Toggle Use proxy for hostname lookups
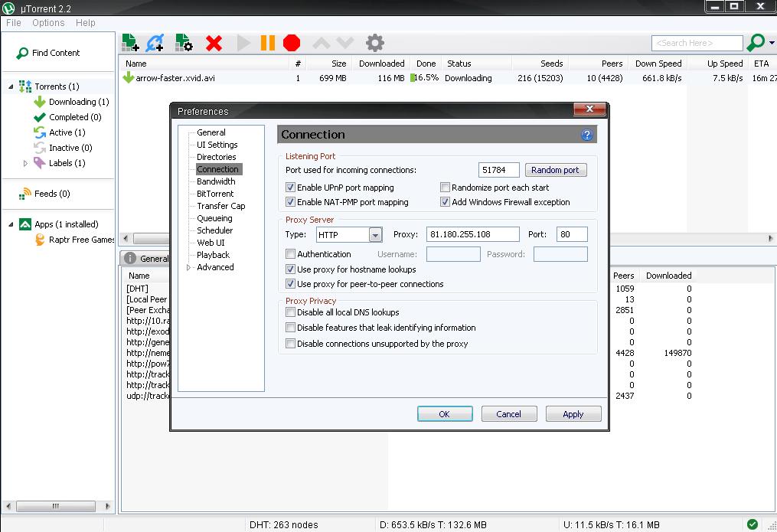 pyautogui.click(x=290, y=269)
